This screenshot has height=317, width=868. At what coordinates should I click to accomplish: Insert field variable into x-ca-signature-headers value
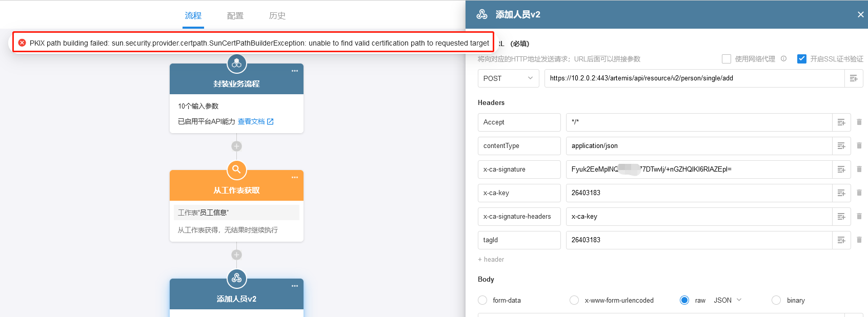841,217
